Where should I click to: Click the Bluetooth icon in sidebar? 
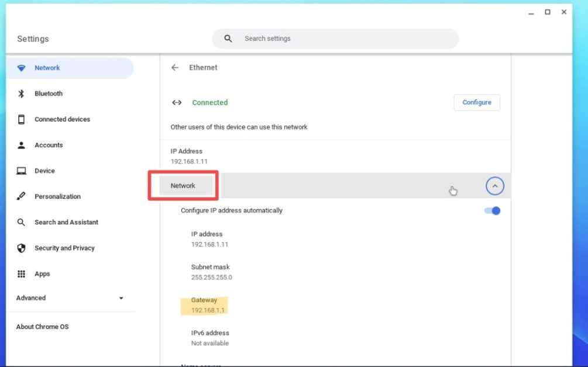click(22, 94)
